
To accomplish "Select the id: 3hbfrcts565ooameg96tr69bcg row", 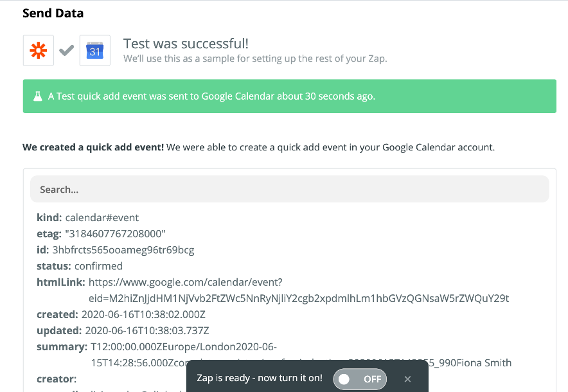I will 116,250.
